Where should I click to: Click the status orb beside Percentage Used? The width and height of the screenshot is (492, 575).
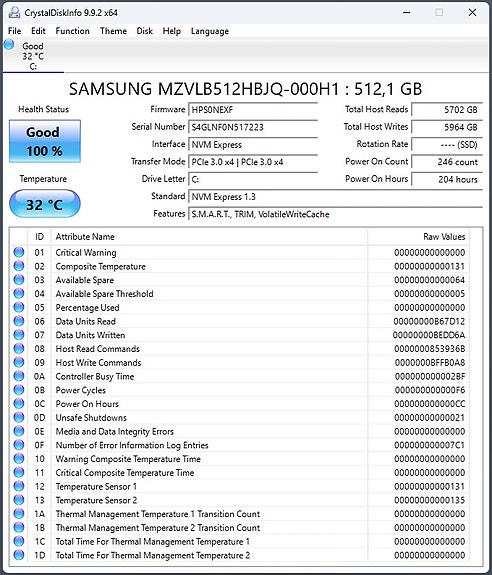(19, 307)
